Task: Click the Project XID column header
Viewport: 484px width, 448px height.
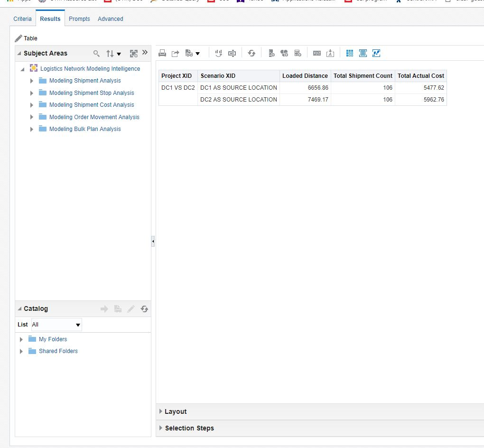Action: 178,76
